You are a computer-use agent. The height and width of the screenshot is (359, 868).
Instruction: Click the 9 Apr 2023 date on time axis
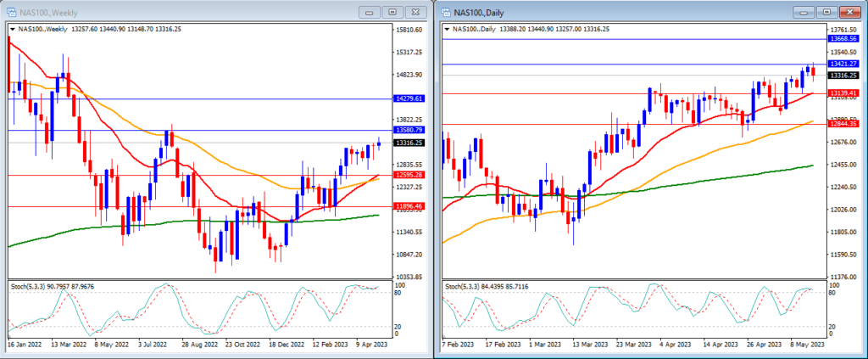point(372,344)
